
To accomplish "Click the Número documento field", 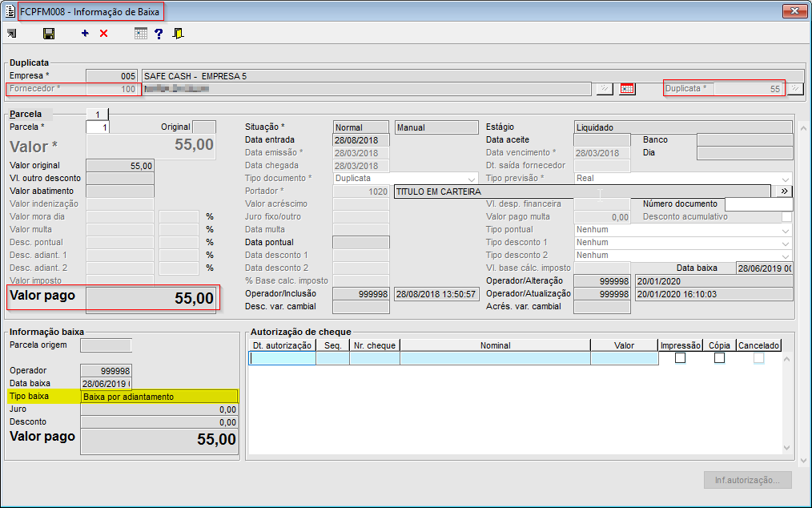I will [758, 204].
